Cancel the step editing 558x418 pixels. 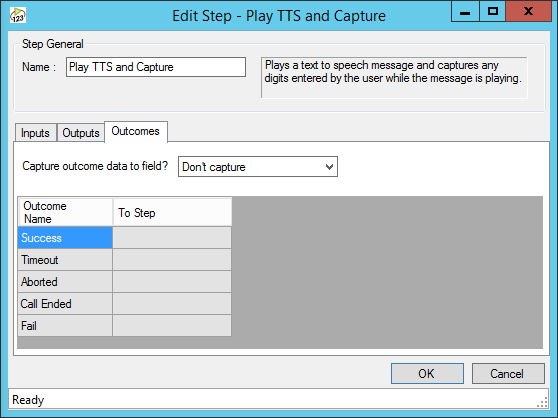(x=508, y=374)
